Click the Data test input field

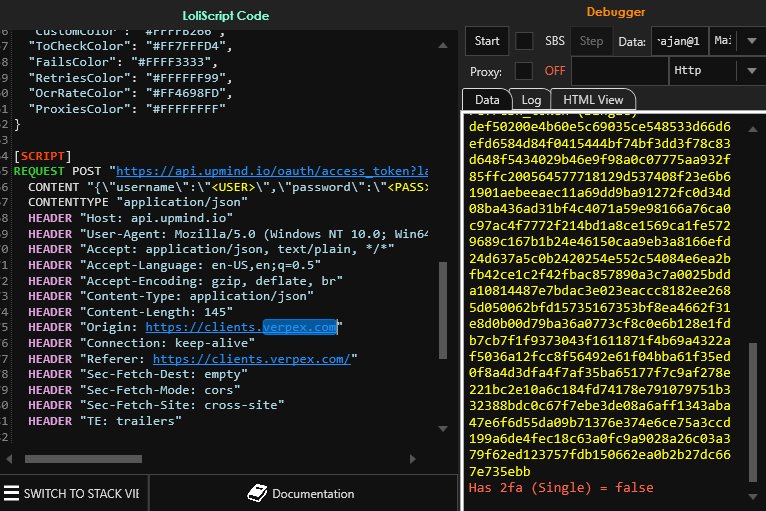pos(680,41)
